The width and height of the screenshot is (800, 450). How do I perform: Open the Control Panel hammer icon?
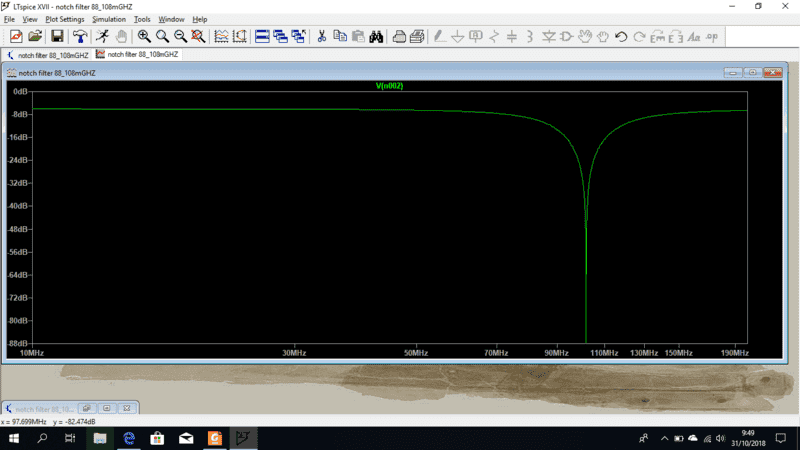(x=79, y=37)
